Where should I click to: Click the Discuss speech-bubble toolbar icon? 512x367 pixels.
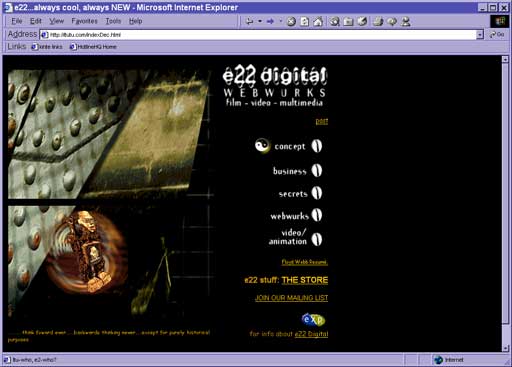pyautogui.click(x=392, y=22)
